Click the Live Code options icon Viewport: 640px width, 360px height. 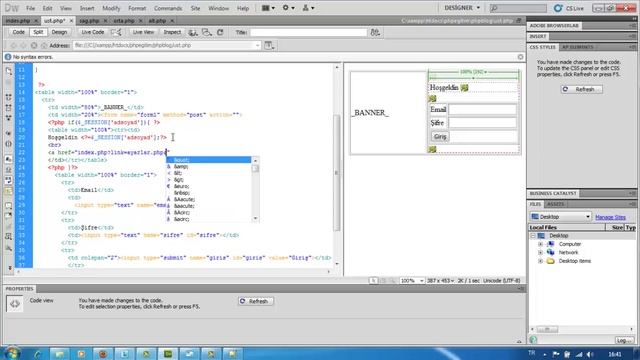point(116,32)
